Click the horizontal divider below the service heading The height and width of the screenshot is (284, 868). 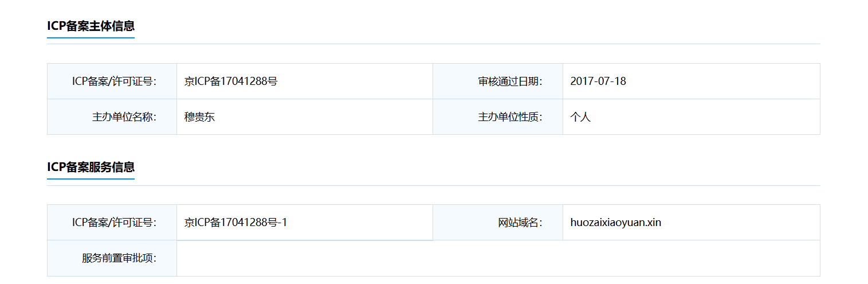[434, 185]
